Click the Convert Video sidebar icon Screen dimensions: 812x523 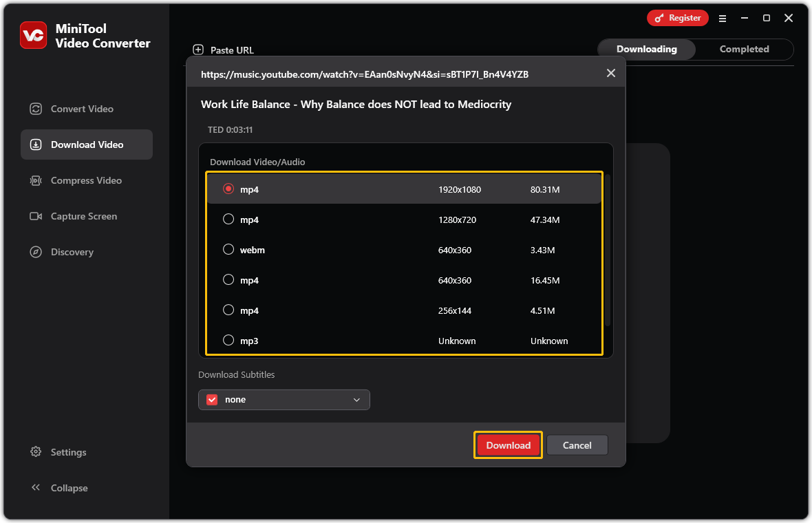pyautogui.click(x=36, y=109)
